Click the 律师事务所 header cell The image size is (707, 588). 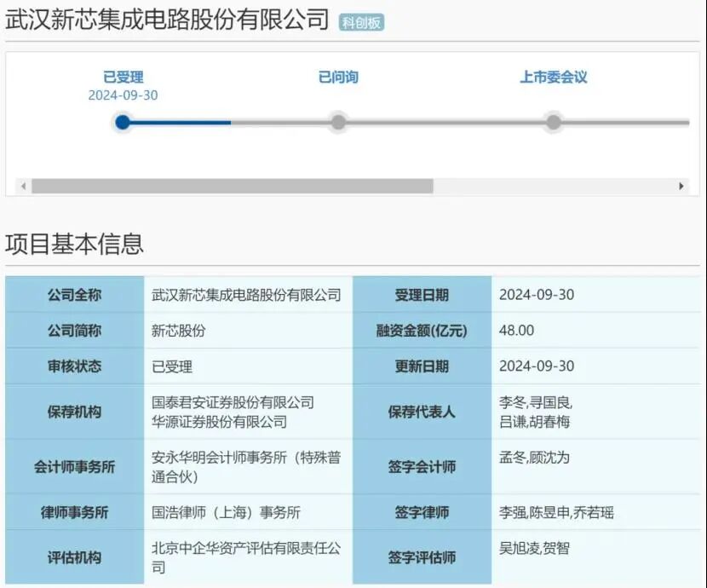pos(74,512)
